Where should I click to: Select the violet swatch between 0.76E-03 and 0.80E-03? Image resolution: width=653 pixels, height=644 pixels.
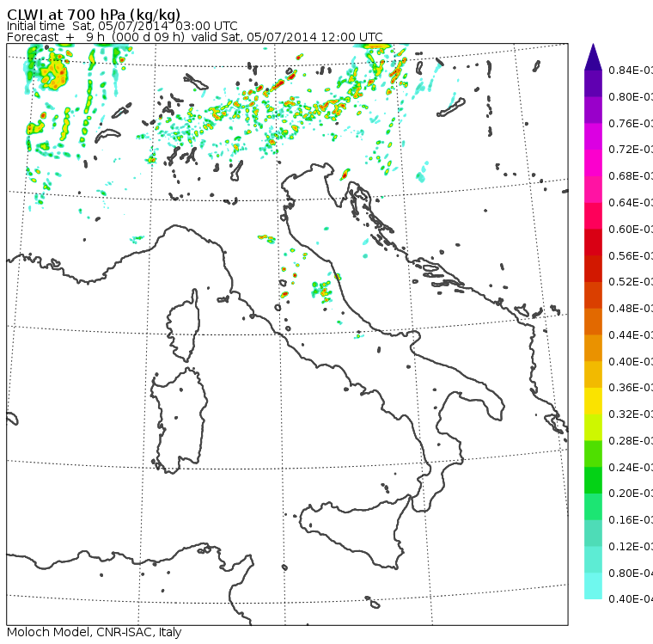tap(593, 110)
